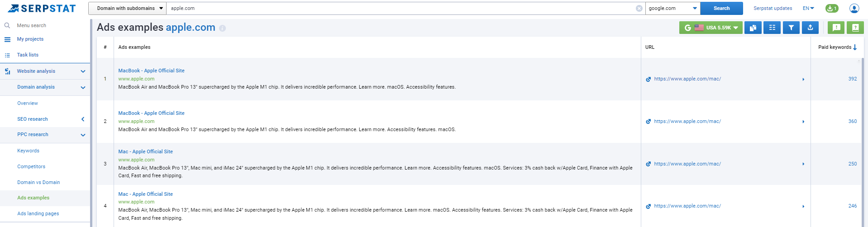Clear the apple.com search field
Viewport: 868px width, 227px height.
coord(639,8)
